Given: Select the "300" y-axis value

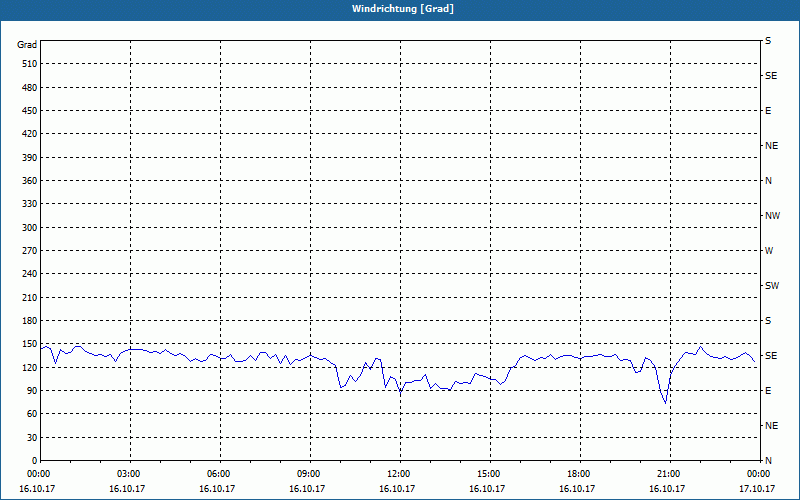Looking at the screenshot, I should pos(30,227).
